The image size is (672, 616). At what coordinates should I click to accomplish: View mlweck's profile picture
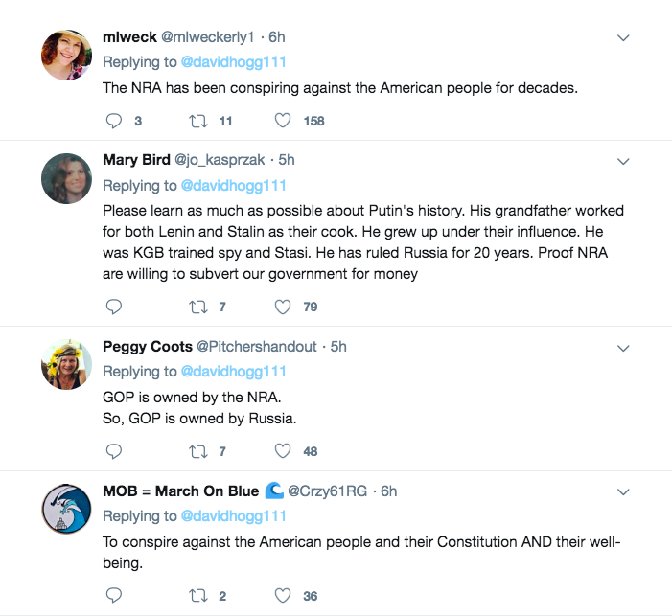point(67,55)
